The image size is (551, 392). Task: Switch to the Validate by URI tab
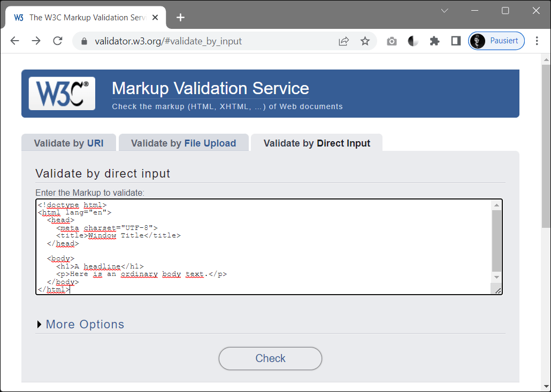68,143
